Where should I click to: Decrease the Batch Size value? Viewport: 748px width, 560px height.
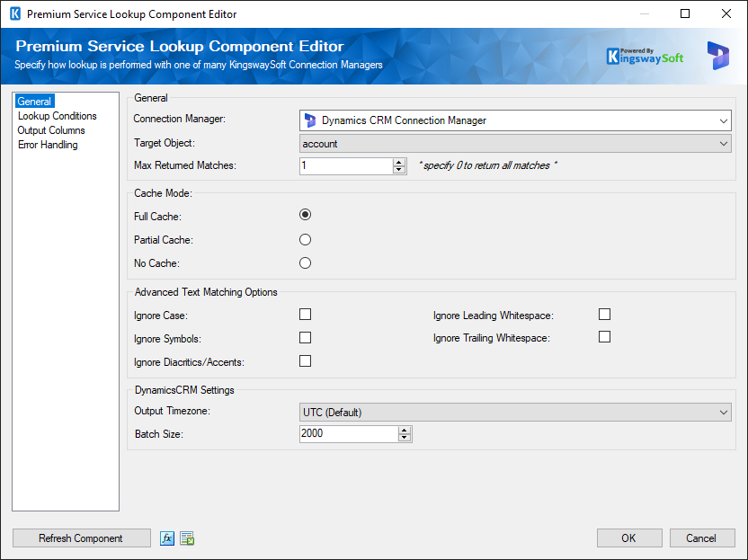405,438
